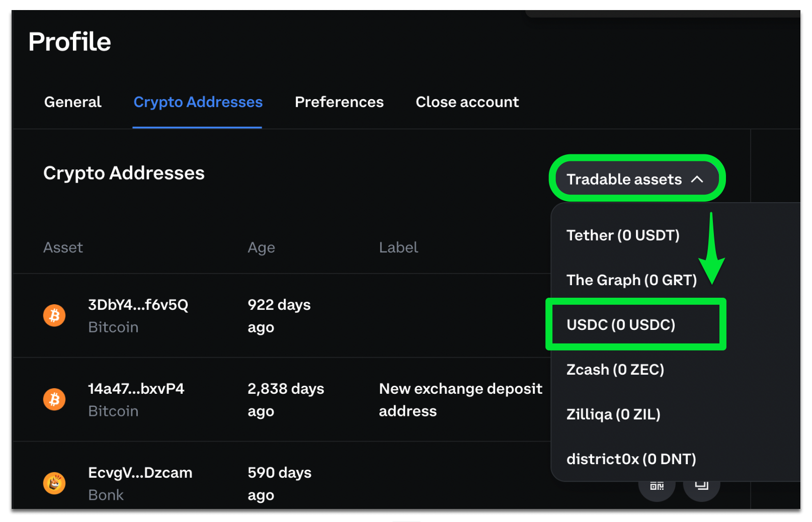
Task: Click the Bitcoin icon beside 14a47...bxvP4
Action: click(x=54, y=399)
